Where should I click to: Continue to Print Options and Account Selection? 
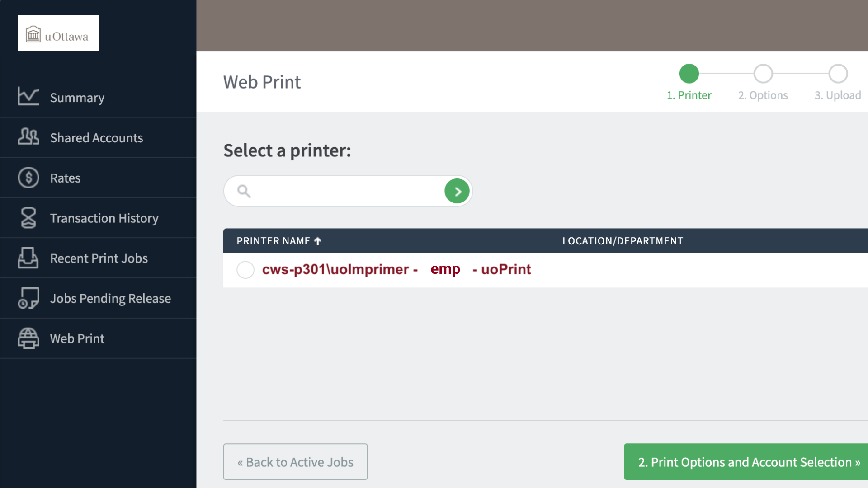pos(746,461)
